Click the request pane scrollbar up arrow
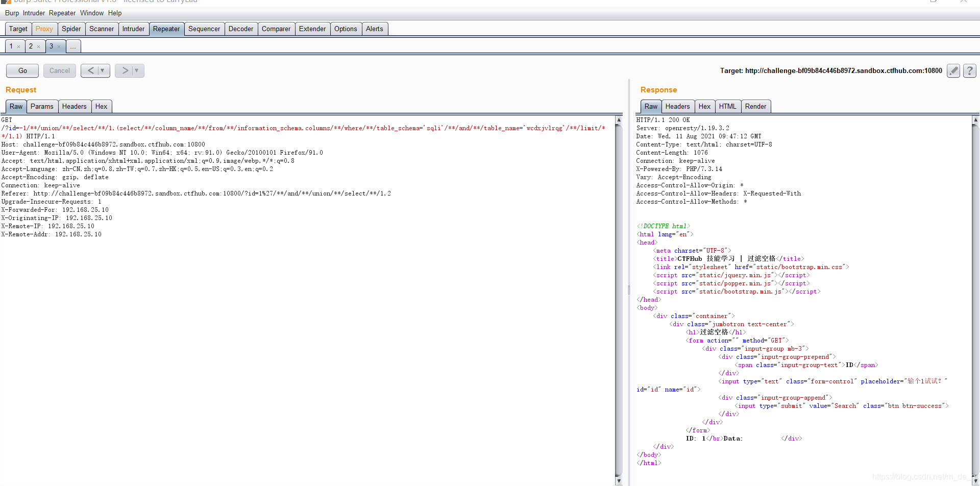The width and height of the screenshot is (980, 486). click(x=619, y=120)
